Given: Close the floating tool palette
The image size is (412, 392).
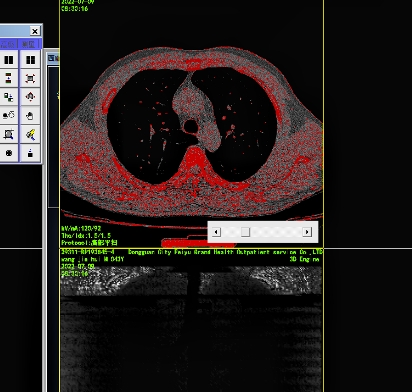Looking at the screenshot, I should coord(35,31).
